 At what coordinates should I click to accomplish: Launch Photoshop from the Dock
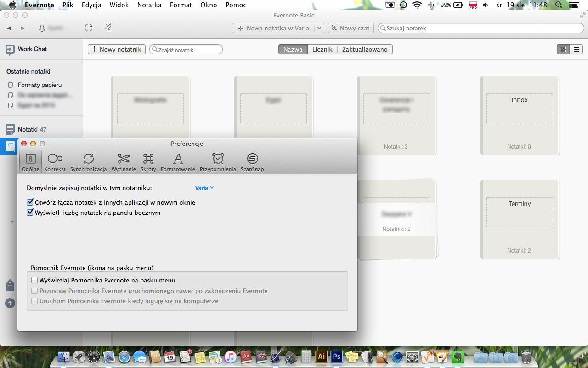337,356
